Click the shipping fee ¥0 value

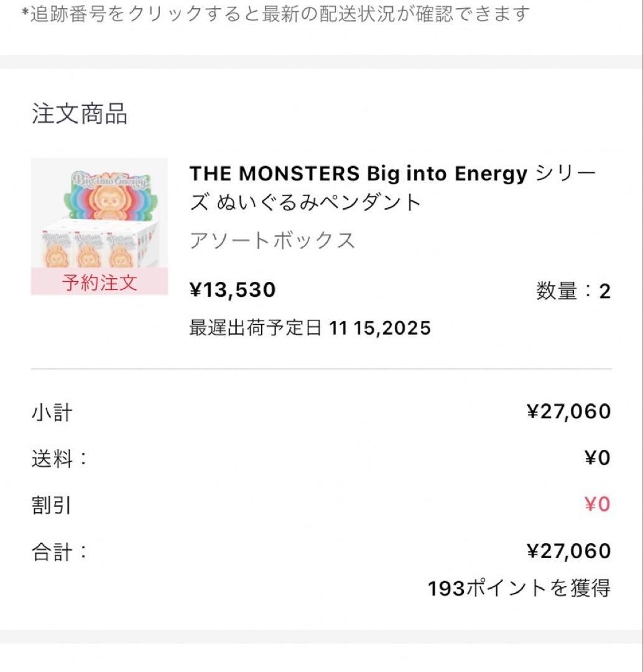[x=597, y=459]
